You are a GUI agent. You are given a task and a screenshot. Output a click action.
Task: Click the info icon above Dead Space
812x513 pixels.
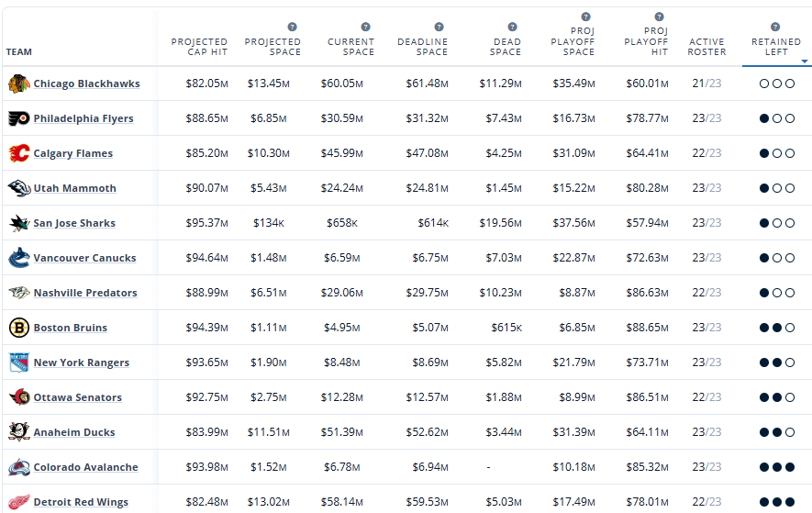(x=512, y=28)
